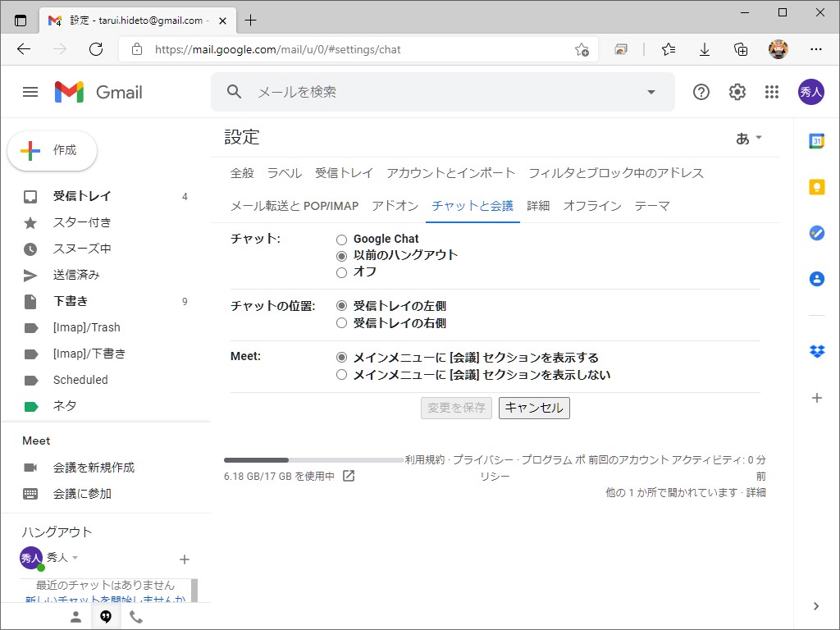The height and width of the screenshot is (630, 840).
Task: Select the Google Chat radio option
Action: pos(341,239)
